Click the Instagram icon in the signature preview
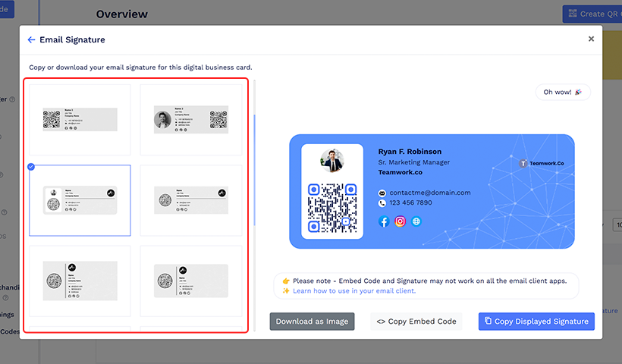Image resolution: width=622 pixels, height=364 pixels. (400, 221)
